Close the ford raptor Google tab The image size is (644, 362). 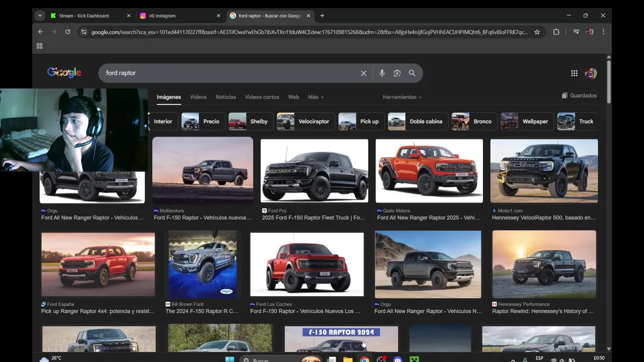click(x=308, y=16)
